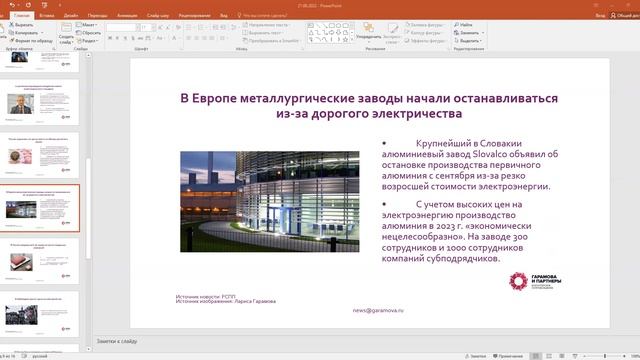The width and height of the screenshot is (640, 360).
Task: Open the Раздел section dropdown
Action: (88, 41)
